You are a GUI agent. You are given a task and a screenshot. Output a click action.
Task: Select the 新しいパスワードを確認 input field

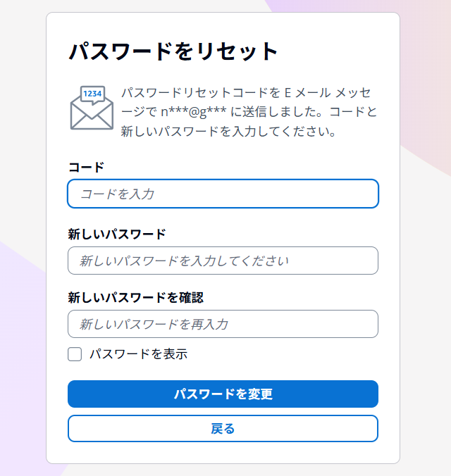(223, 324)
